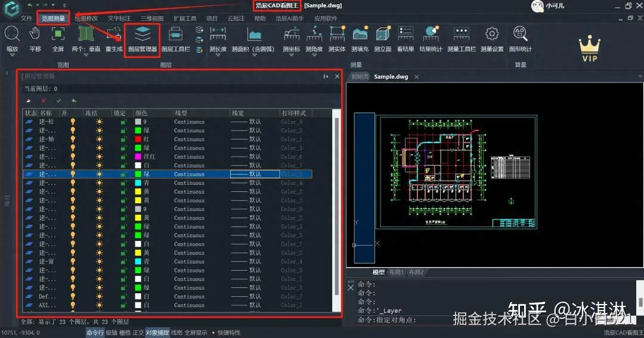Open the 文件 menu

(x=26, y=18)
